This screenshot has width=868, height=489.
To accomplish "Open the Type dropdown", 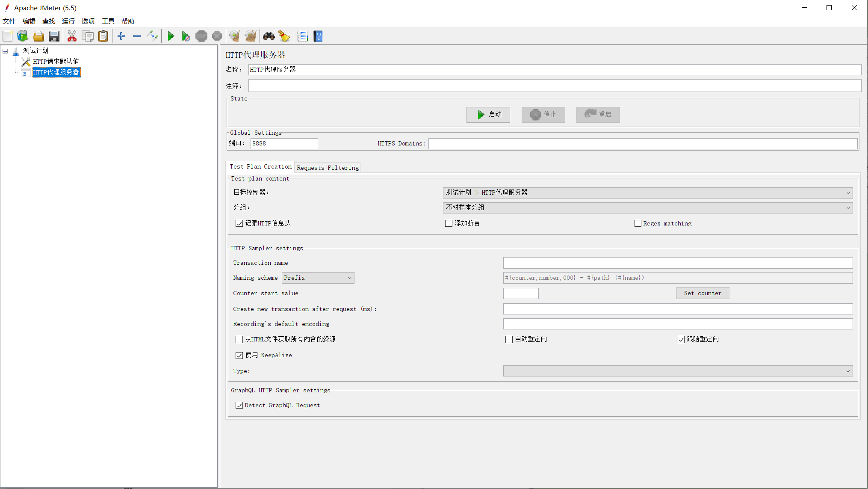I will (678, 371).
